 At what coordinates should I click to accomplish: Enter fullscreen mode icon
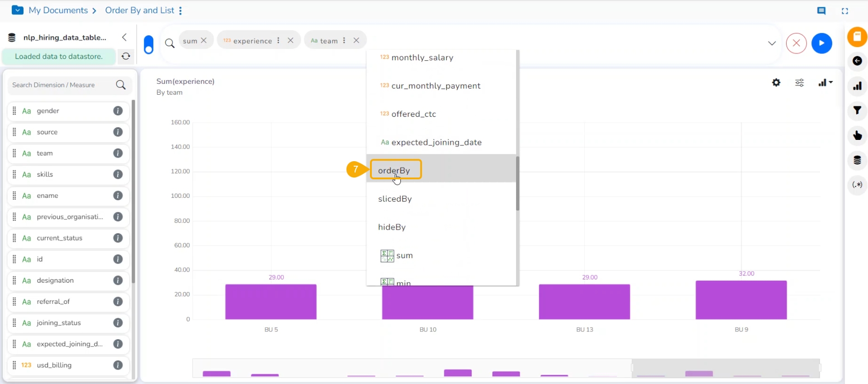click(x=844, y=11)
